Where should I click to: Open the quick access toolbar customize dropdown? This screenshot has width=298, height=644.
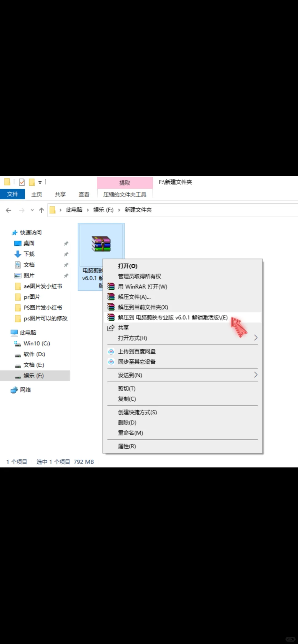[x=40, y=182]
